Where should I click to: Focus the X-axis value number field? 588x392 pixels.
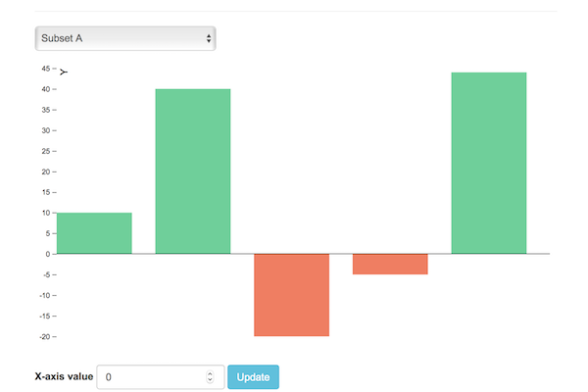point(161,377)
